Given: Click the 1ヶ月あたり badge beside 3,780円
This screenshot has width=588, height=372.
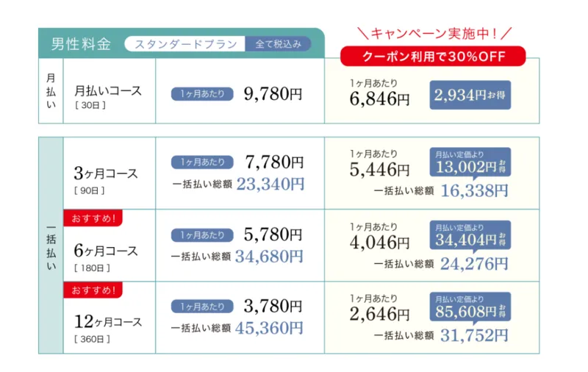Looking at the screenshot, I should (x=202, y=307).
